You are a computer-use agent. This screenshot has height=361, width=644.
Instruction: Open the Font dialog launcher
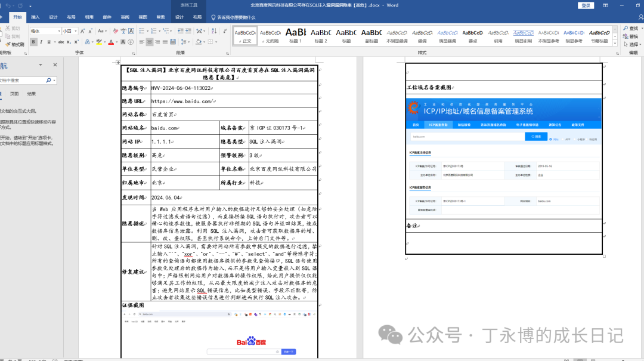click(x=134, y=54)
